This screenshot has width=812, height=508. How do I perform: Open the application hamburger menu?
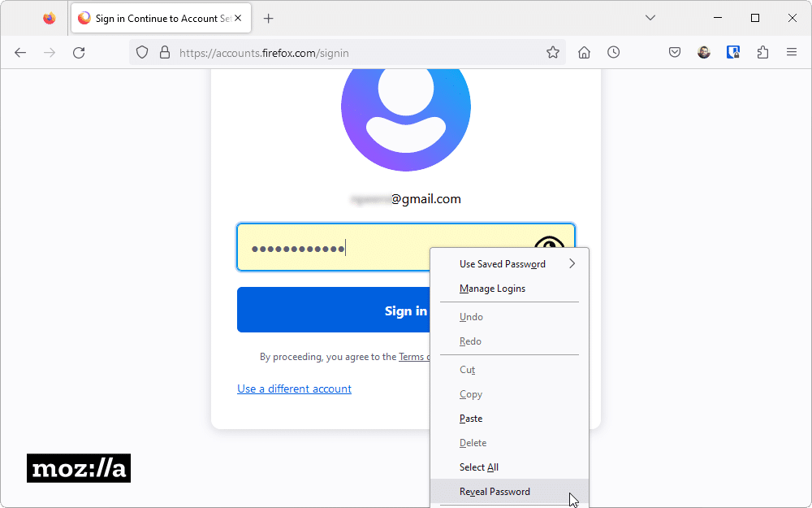pos(792,52)
